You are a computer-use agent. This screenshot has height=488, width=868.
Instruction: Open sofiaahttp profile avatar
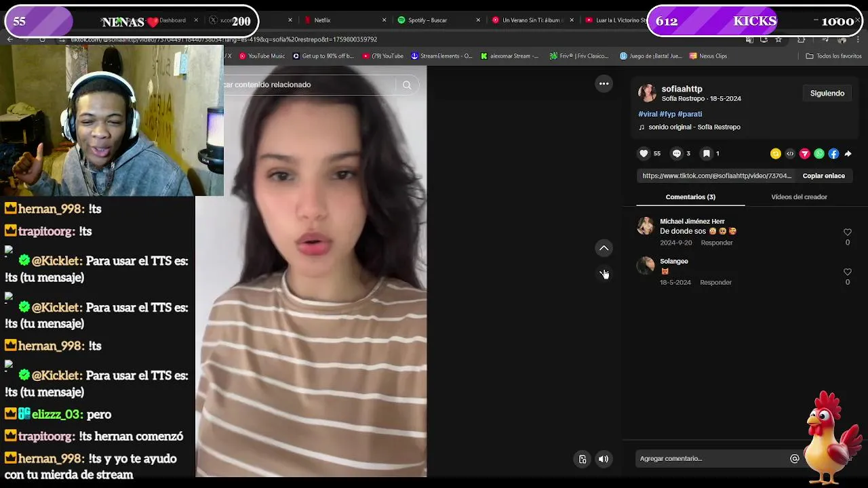click(647, 93)
